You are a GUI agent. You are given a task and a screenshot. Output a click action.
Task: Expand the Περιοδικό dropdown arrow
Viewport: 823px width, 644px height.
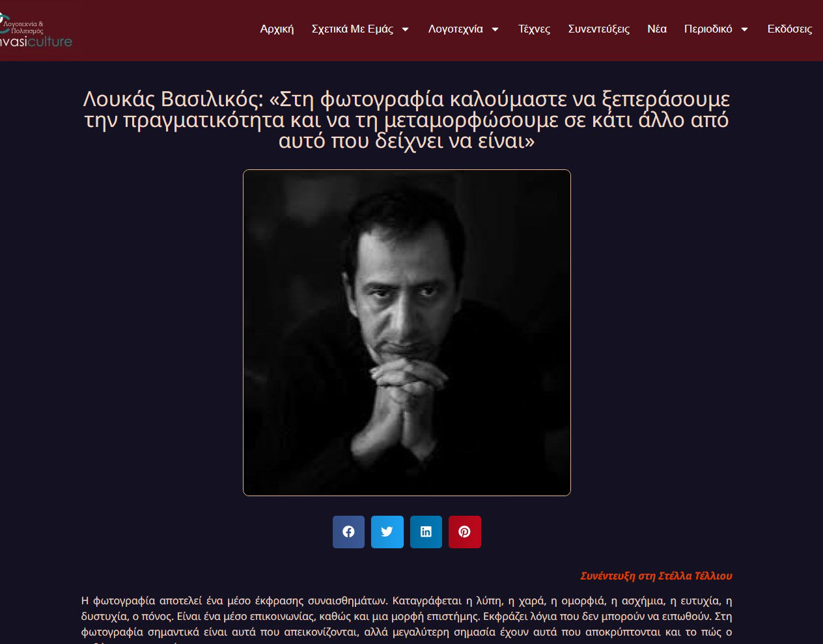pos(744,29)
